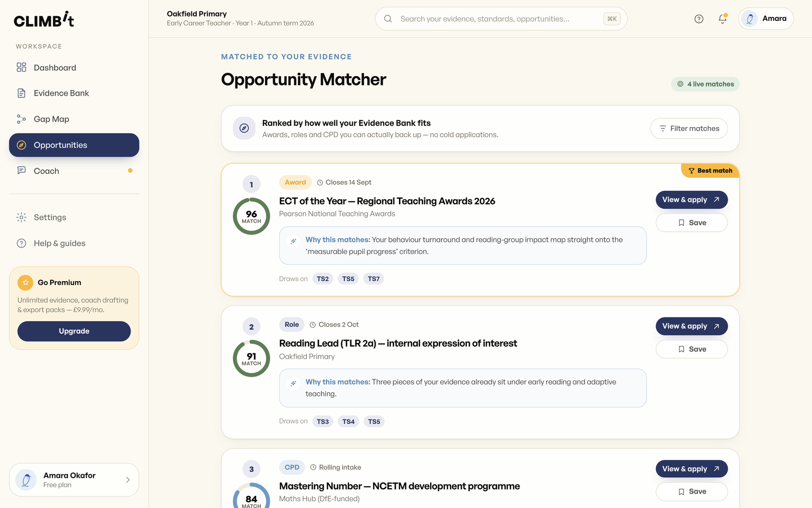Click the Go Premium star icon
The height and width of the screenshot is (508, 812).
[x=25, y=282]
